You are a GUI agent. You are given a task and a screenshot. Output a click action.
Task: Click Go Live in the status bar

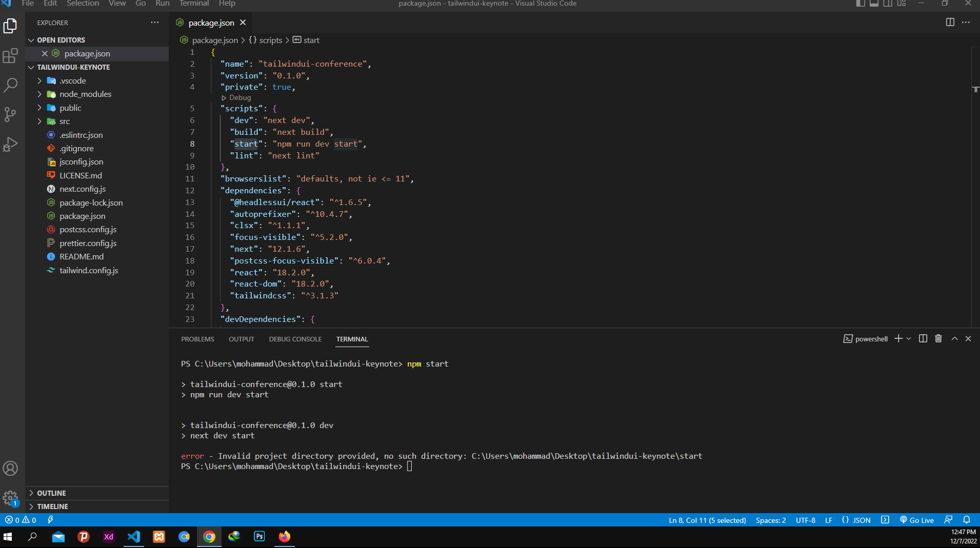pyautogui.click(x=917, y=520)
